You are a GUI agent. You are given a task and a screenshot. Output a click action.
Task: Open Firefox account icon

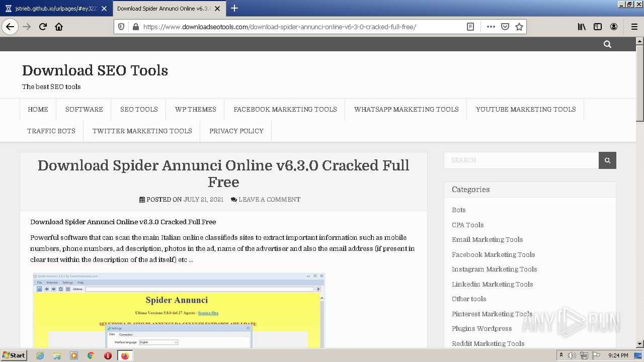click(x=614, y=27)
